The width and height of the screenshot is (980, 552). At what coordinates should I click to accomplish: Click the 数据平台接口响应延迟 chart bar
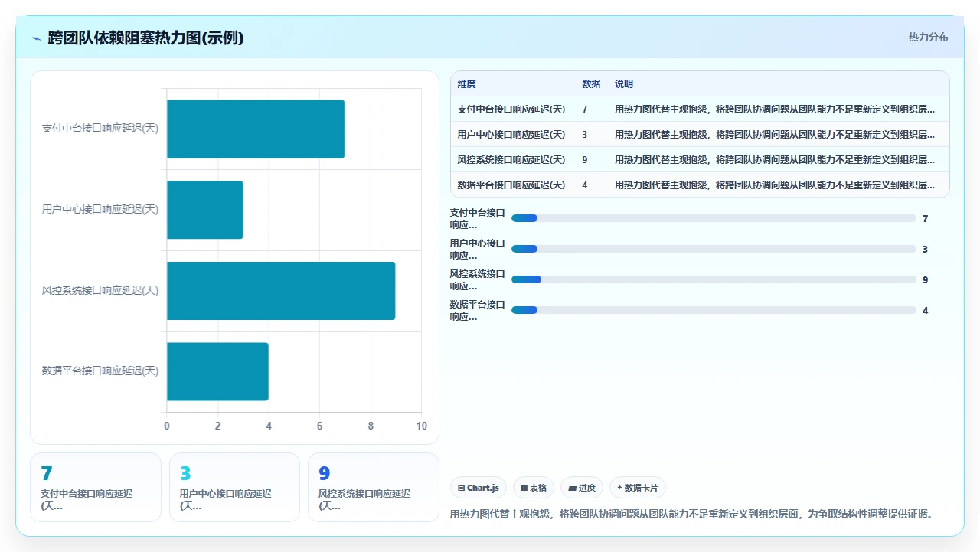click(217, 371)
